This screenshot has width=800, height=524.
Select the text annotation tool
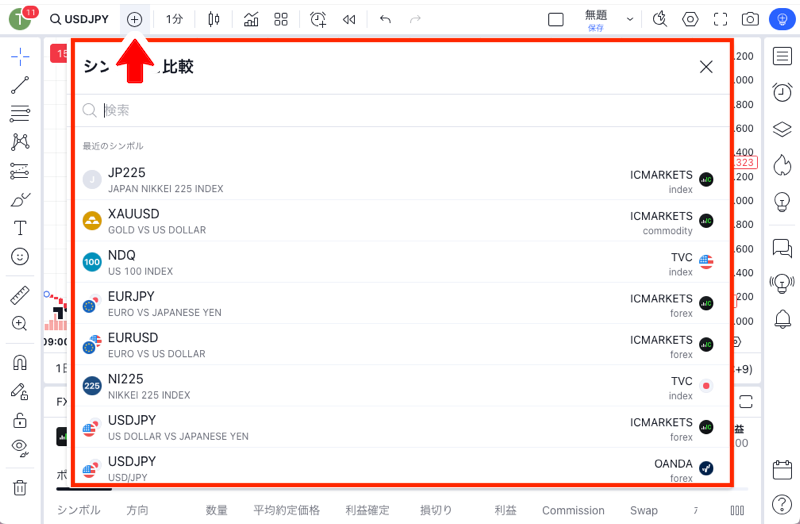[20, 228]
